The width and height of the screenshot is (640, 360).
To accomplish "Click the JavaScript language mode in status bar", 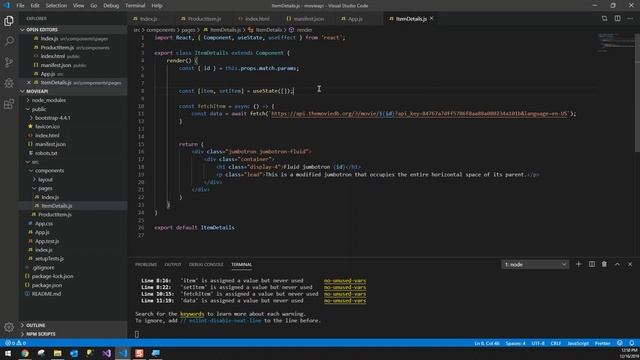I will (578, 343).
